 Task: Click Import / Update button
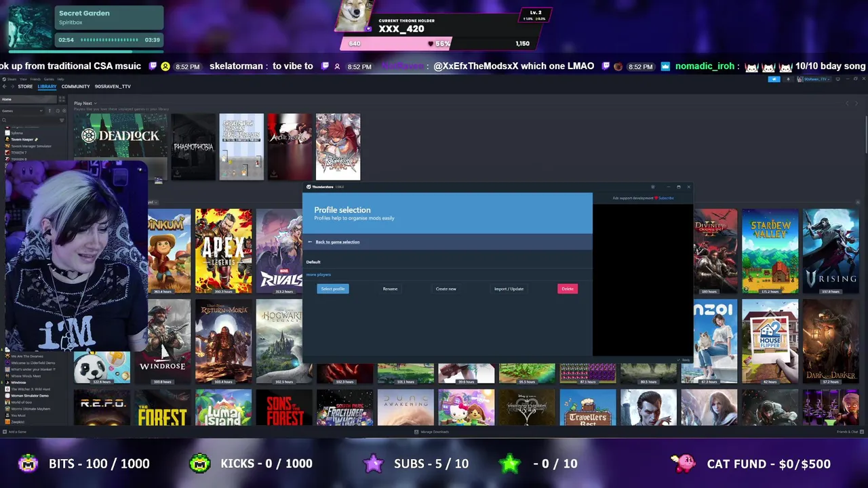509,289
